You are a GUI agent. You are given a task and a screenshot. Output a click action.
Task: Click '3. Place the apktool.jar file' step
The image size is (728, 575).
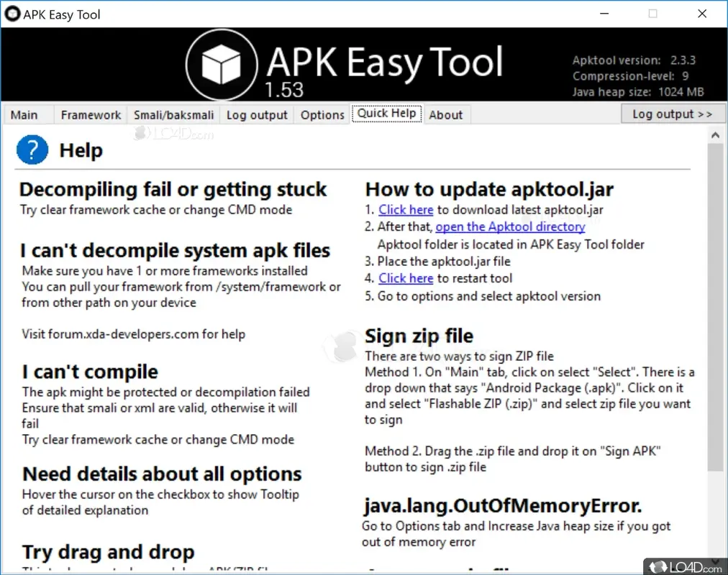point(437,262)
